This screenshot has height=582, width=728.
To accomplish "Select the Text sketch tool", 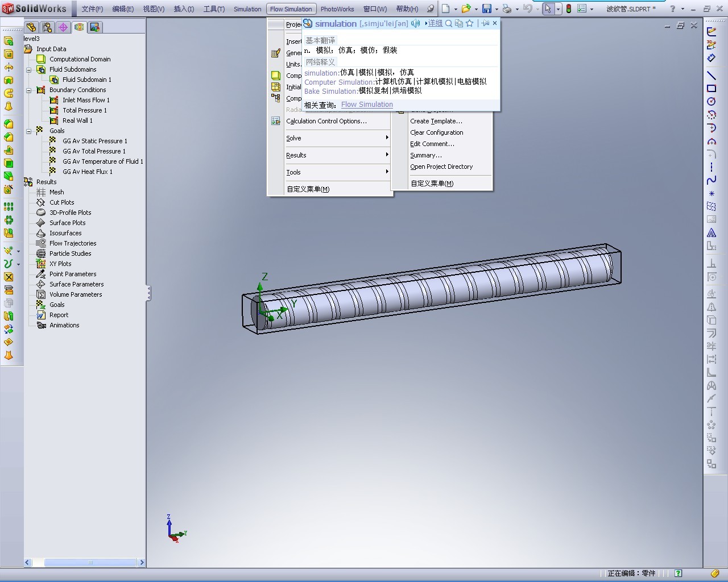I will click(x=712, y=233).
